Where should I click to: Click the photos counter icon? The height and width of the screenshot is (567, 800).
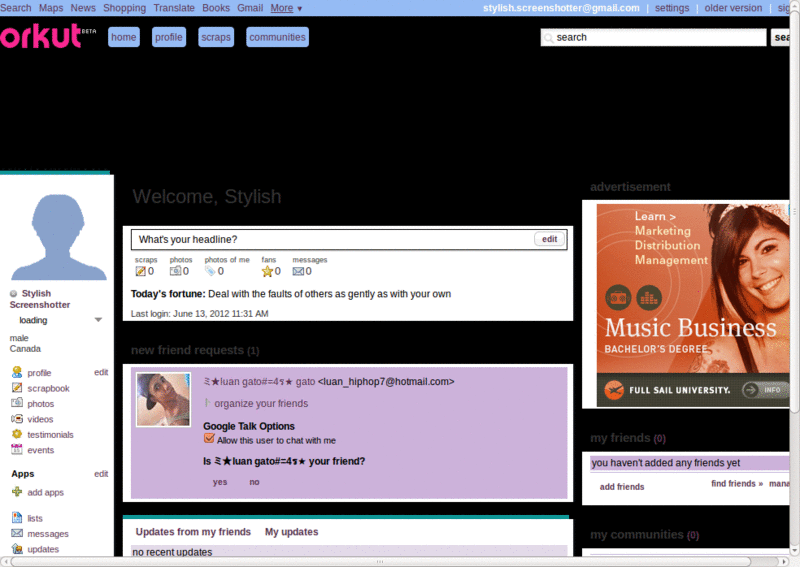176,271
